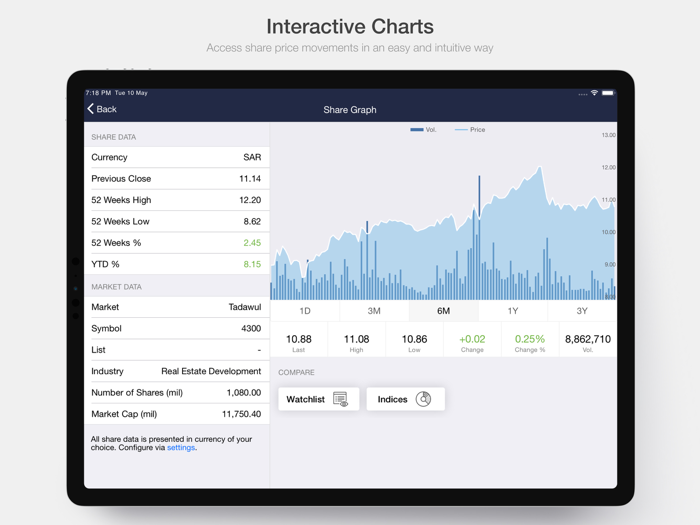This screenshot has width=700, height=525.
Task: Select the Market Cap (mil) row
Action: pos(176,414)
